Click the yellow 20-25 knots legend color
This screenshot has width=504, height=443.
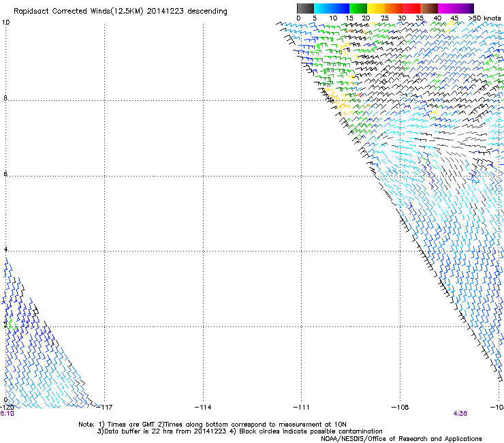[x=376, y=8]
